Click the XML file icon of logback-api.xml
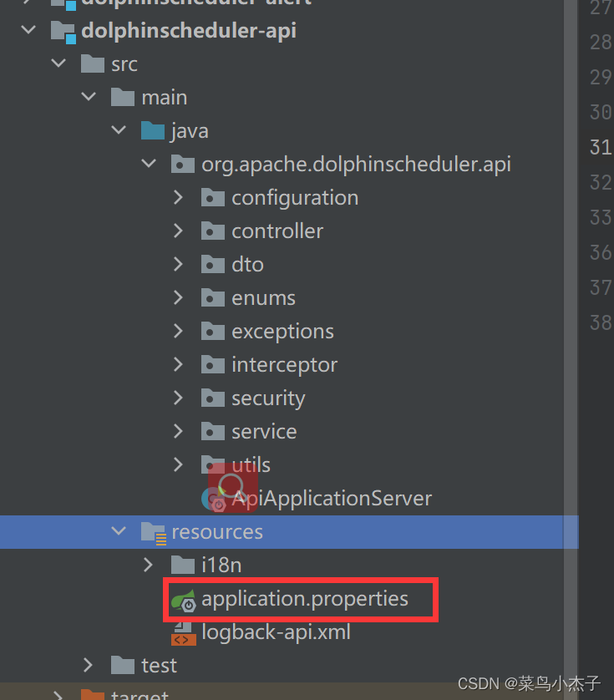 [x=184, y=633]
